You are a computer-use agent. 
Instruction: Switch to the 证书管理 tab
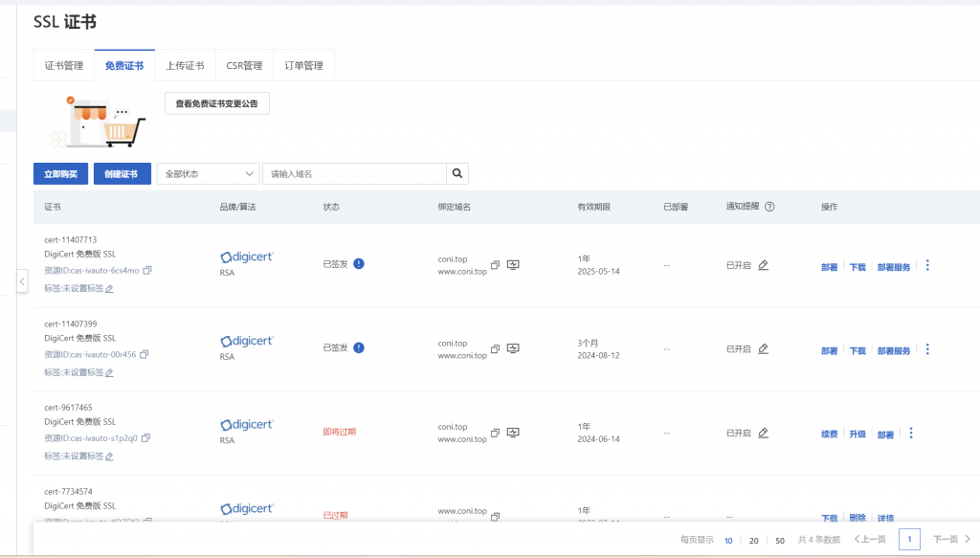pos(64,66)
